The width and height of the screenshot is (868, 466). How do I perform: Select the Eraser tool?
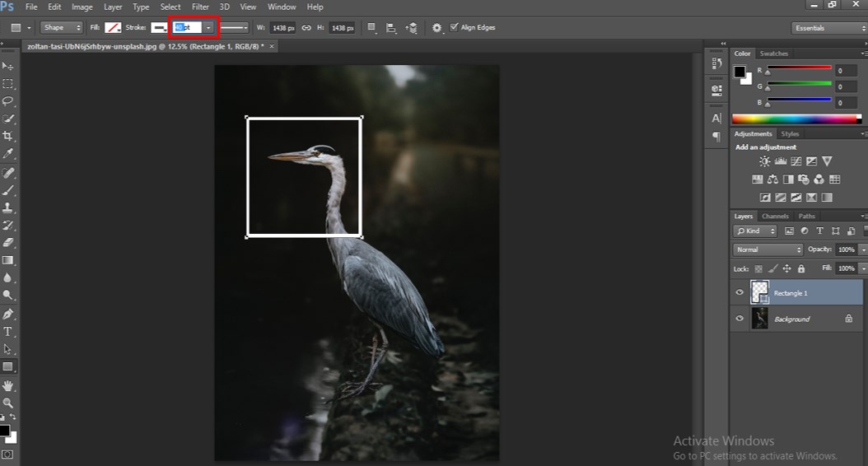click(7, 242)
